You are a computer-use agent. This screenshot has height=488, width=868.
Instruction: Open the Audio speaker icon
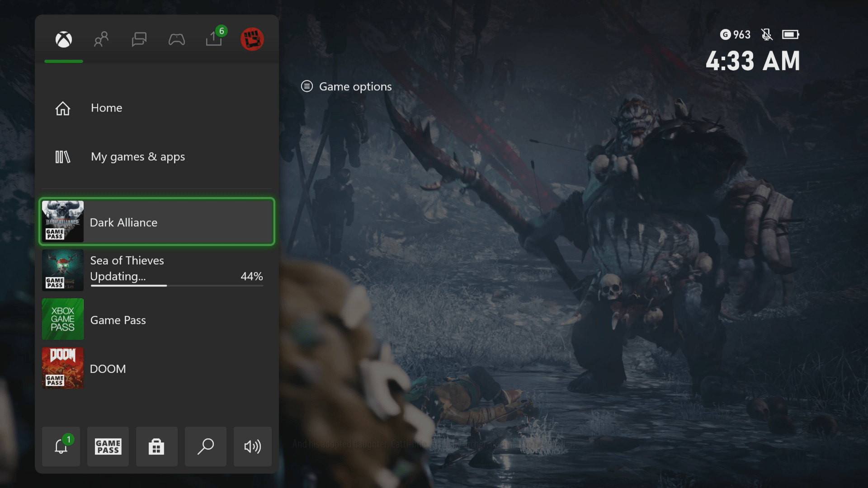coord(253,447)
